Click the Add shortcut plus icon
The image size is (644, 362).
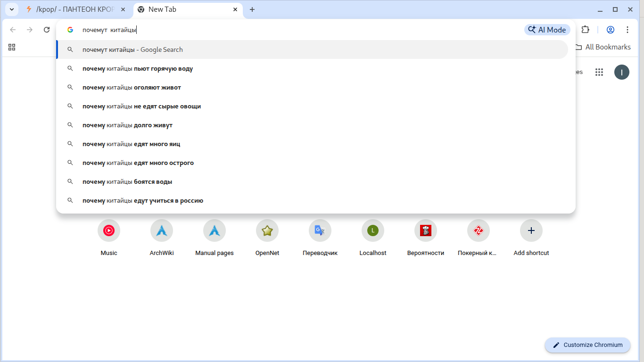(531, 230)
